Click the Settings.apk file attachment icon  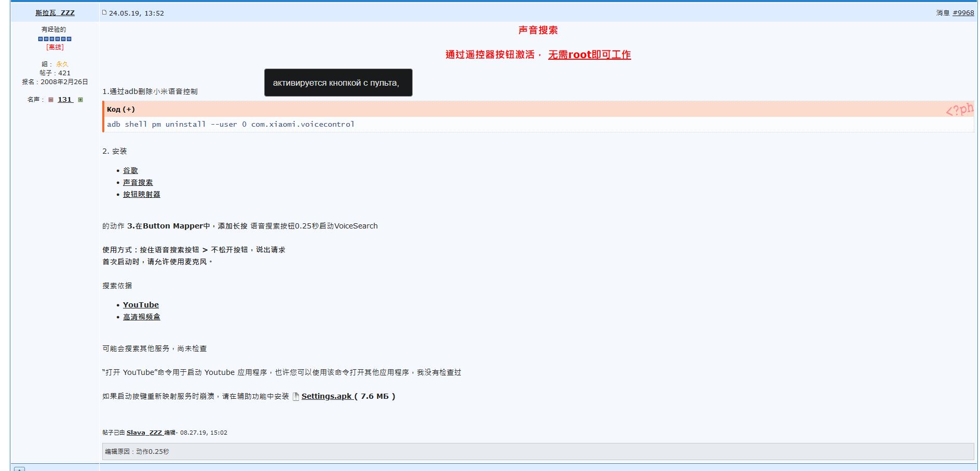[x=296, y=397]
